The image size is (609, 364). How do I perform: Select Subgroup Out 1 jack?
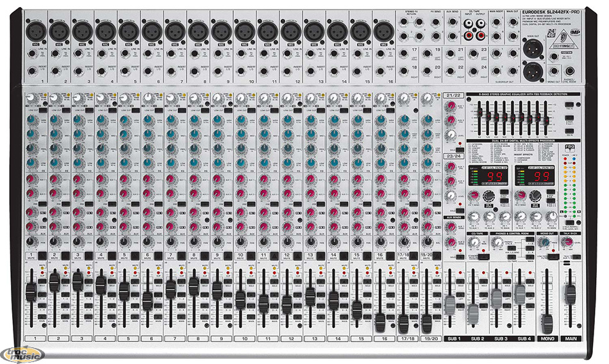(496, 54)
